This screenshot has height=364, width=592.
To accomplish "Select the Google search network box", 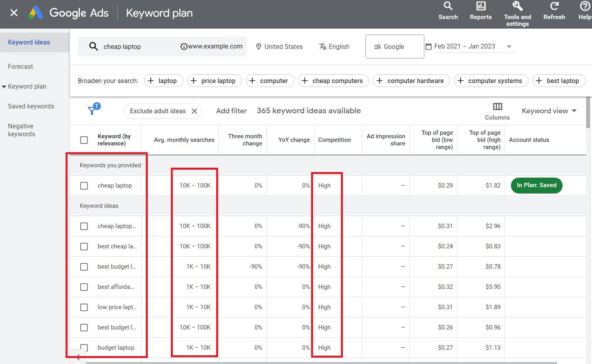I will tap(395, 46).
